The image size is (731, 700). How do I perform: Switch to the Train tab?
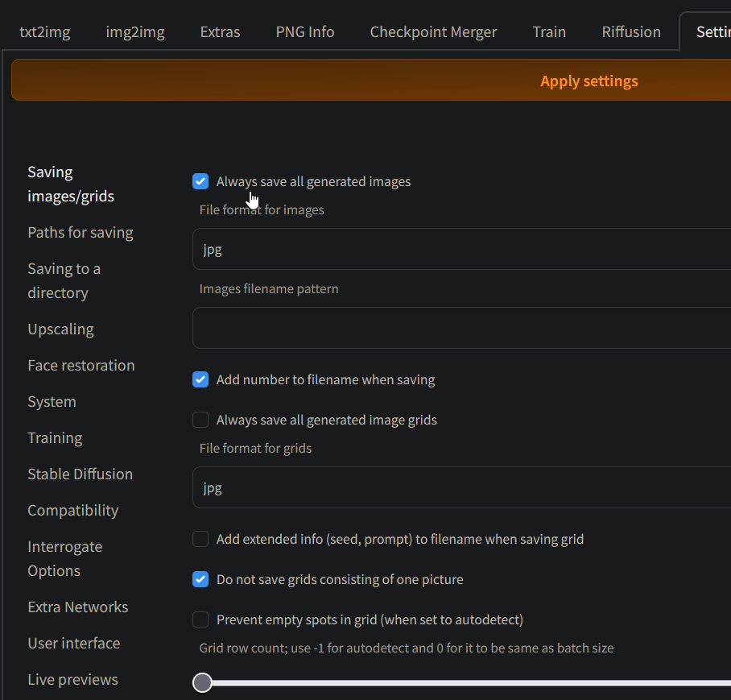tap(549, 32)
